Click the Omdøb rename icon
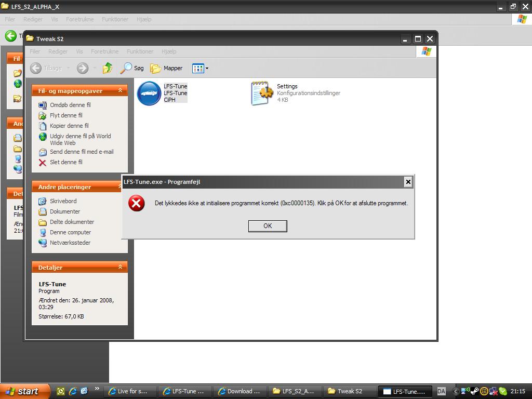The image size is (532, 399). click(x=43, y=105)
